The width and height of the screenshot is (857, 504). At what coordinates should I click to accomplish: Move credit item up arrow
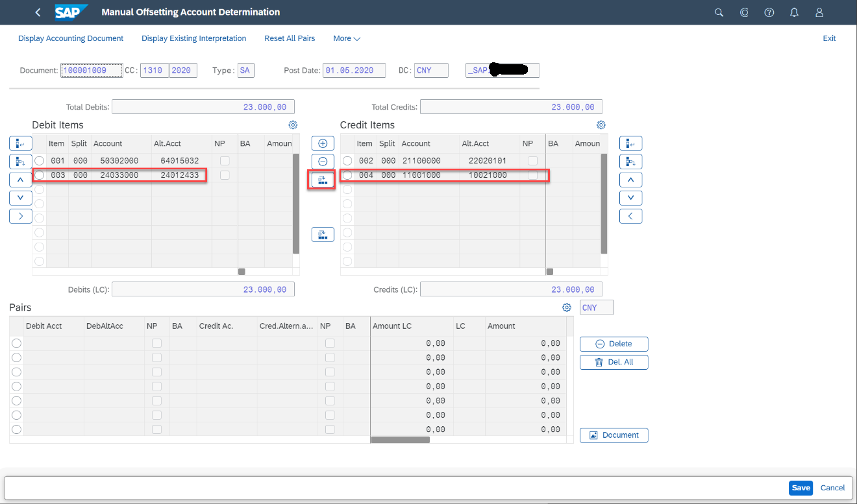click(630, 180)
